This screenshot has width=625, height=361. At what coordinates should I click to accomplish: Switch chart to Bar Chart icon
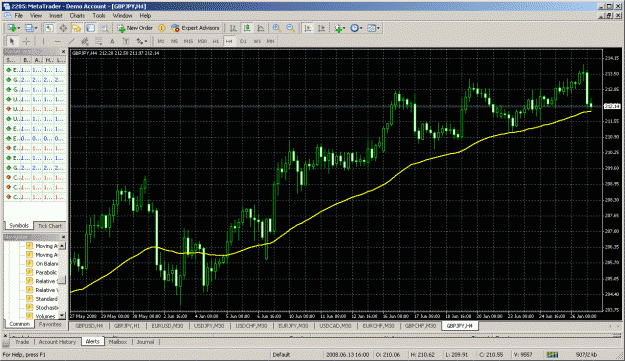233,28
